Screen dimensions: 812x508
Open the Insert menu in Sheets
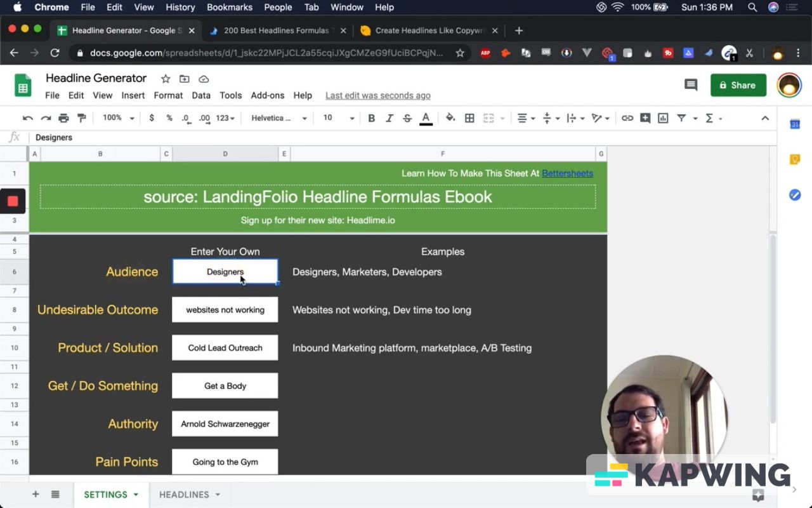[x=133, y=95]
